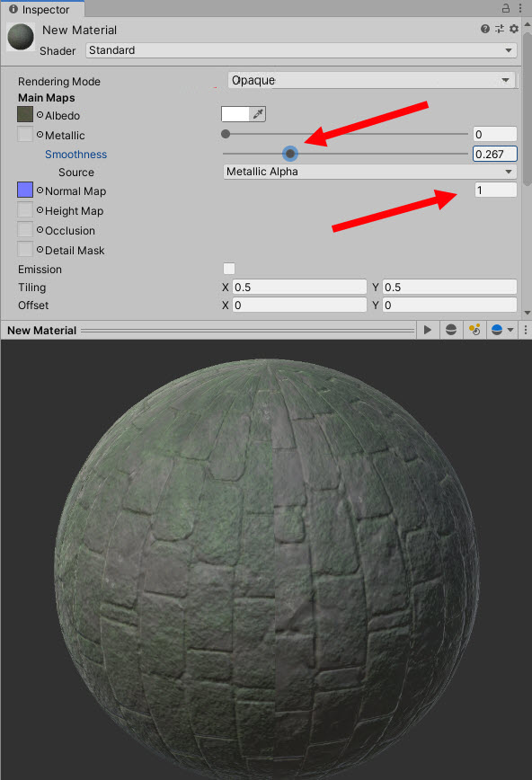Toggle the preview lighting icon
The height and width of the screenshot is (780, 532).
474,330
